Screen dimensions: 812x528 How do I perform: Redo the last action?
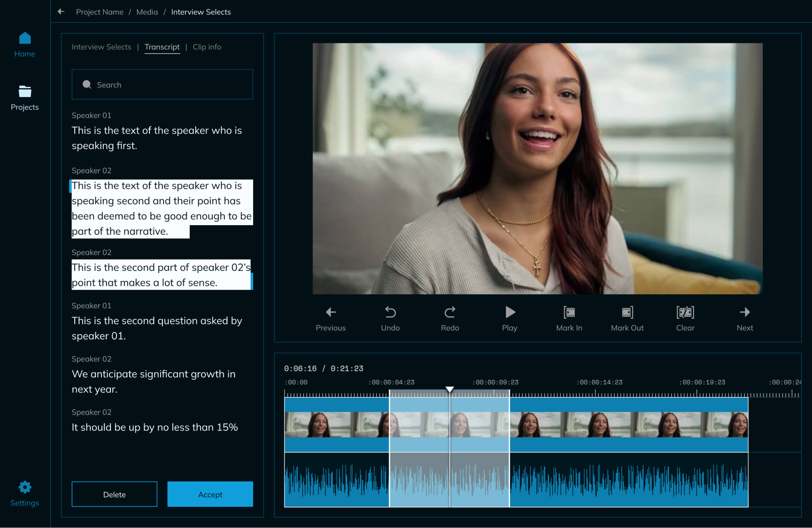[449, 312]
